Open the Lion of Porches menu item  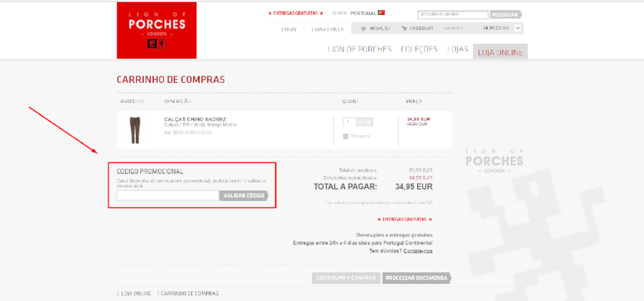click(x=359, y=49)
